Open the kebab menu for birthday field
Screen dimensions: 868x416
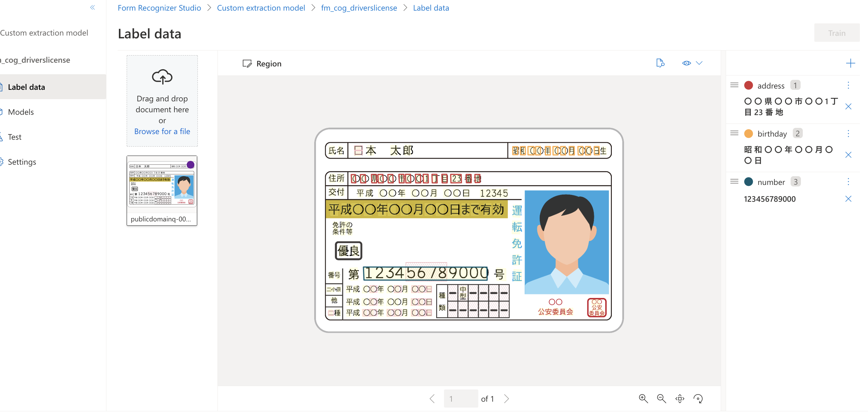coord(848,134)
